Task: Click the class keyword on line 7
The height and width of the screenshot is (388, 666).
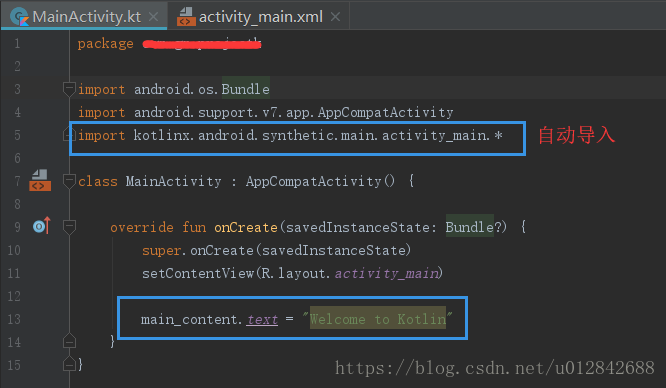Action: click(x=97, y=181)
